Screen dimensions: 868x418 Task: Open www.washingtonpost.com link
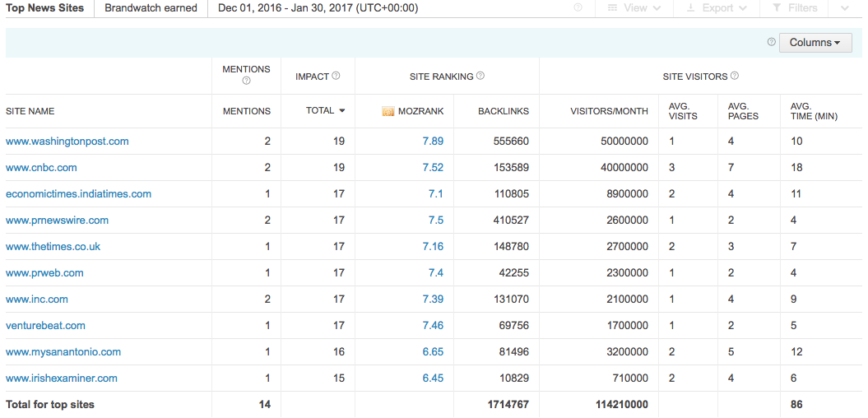click(x=67, y=142)
